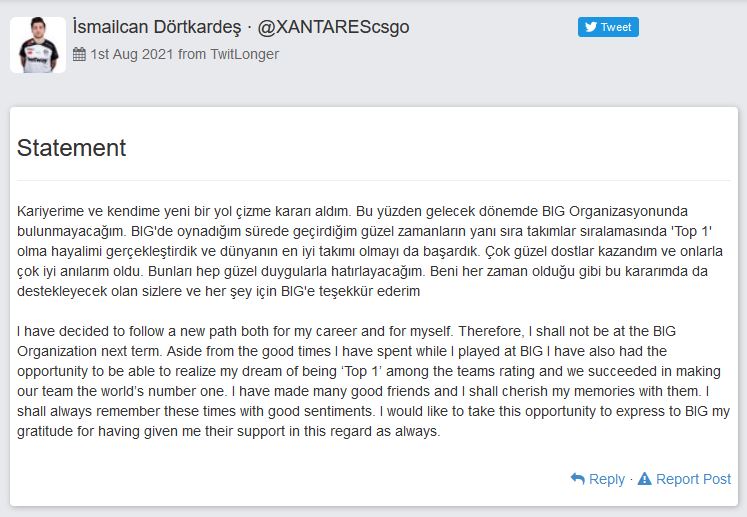Click the Report Post warning triangle icon
747x517 pixels.
644,478
